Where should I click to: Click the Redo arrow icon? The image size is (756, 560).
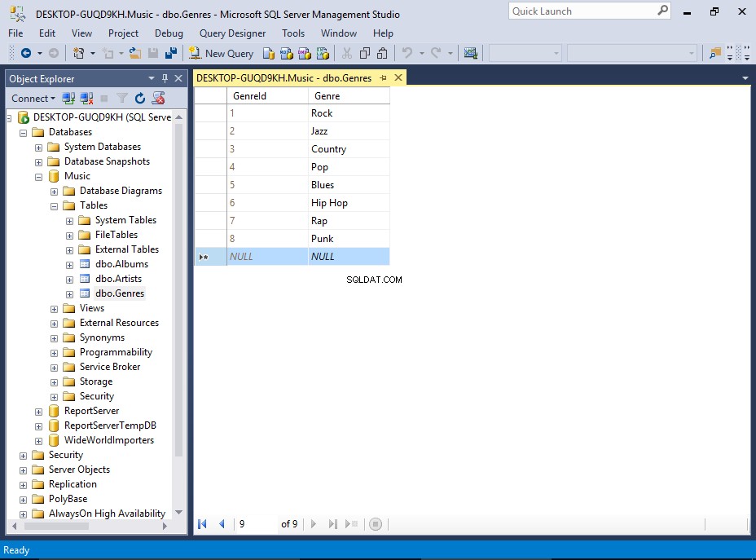[x=436, y=53]
